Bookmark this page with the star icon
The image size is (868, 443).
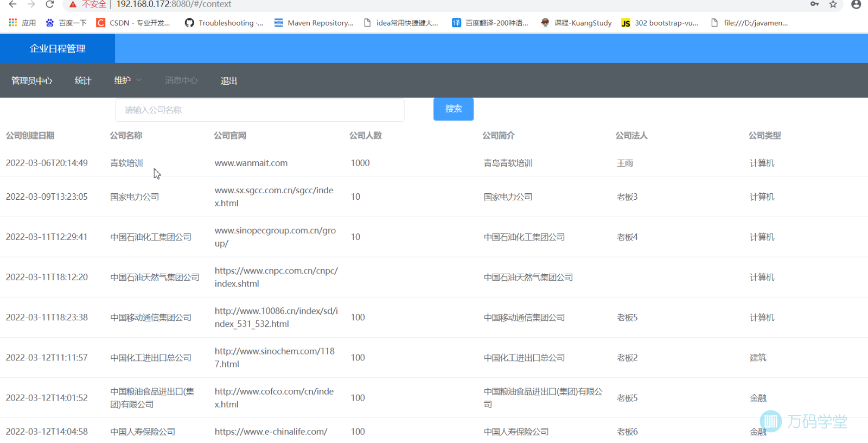[833, 4]
